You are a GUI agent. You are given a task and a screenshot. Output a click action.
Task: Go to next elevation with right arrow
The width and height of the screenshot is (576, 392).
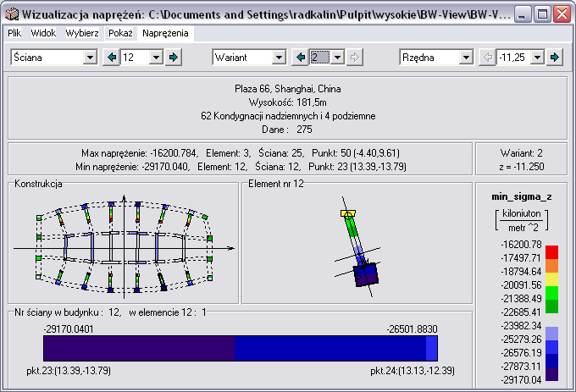point(554,58)
